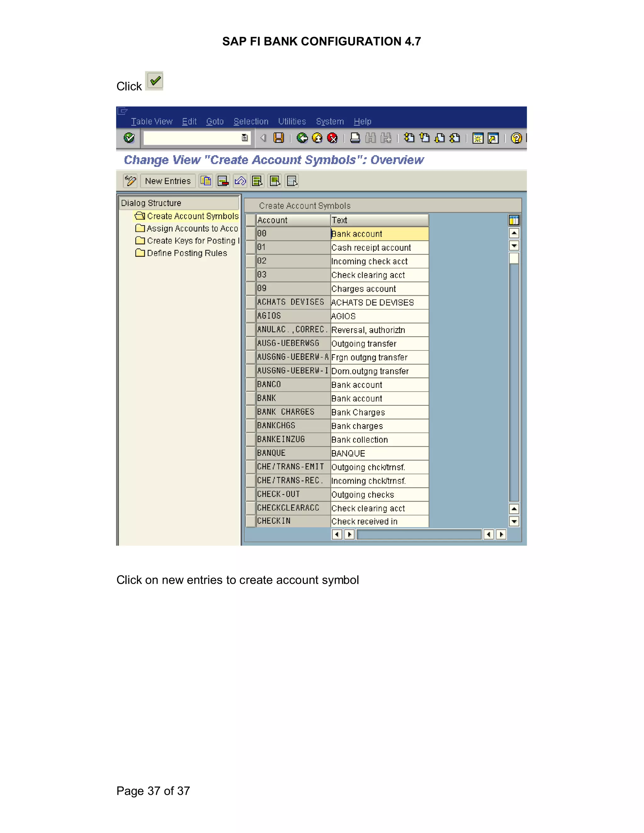
Task: Select row marker for CHECK-OUT
Action: pos(251,494)
